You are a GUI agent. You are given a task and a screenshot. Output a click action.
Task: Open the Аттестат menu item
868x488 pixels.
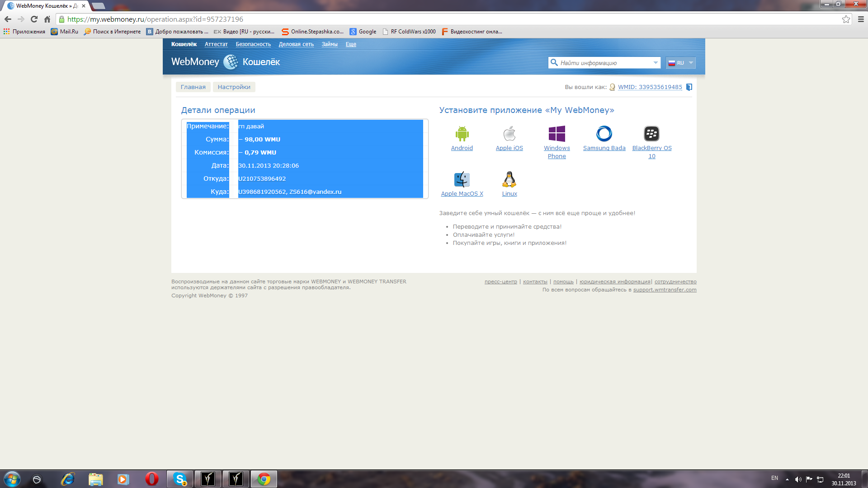(216, 44)
